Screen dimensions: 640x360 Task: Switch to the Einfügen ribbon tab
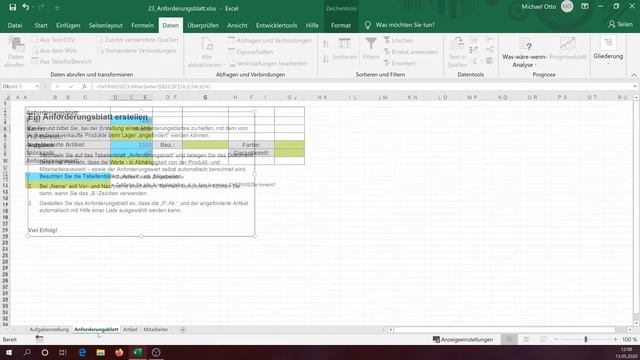[x=68, y=25]
